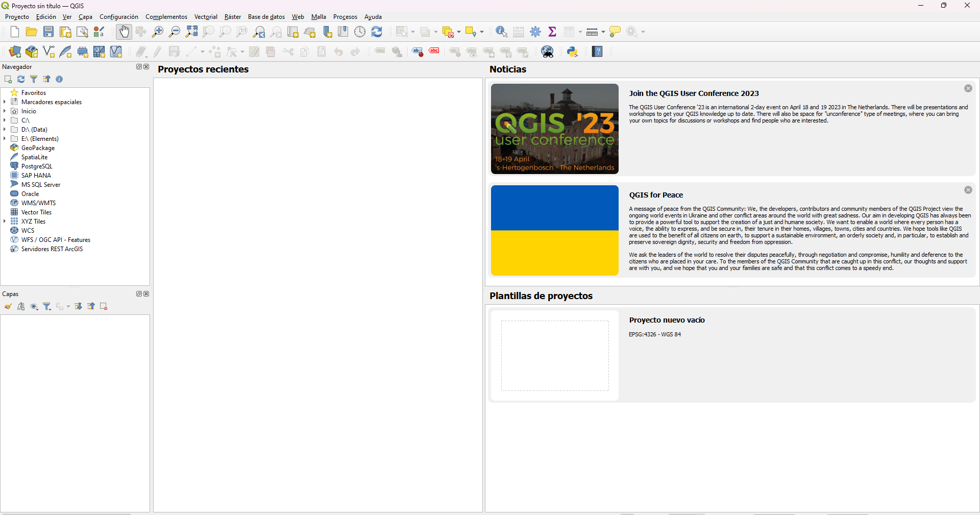Select Favoritos in the browser tree
The height and width of the screenshot is (515, 980).
coord(33,93)
